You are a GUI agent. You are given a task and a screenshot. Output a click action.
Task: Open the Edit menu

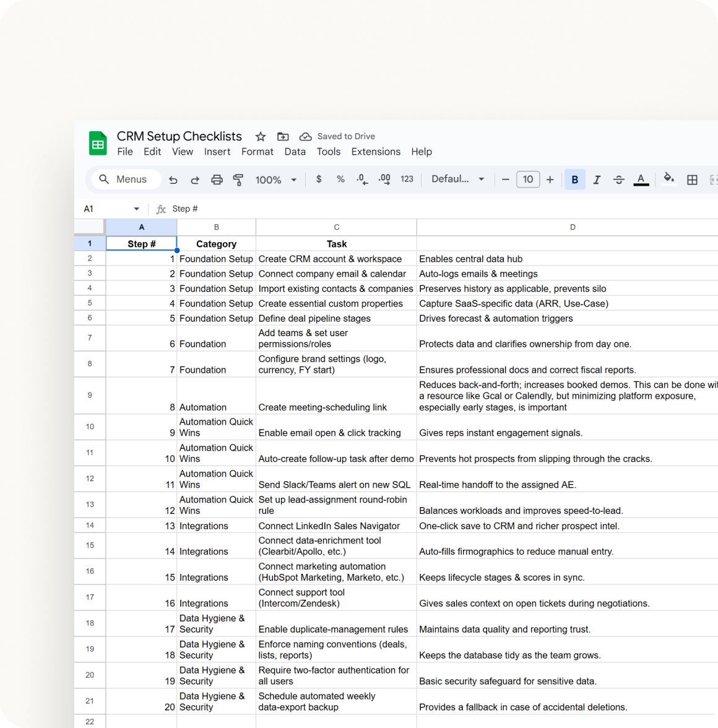pos(152,152)
